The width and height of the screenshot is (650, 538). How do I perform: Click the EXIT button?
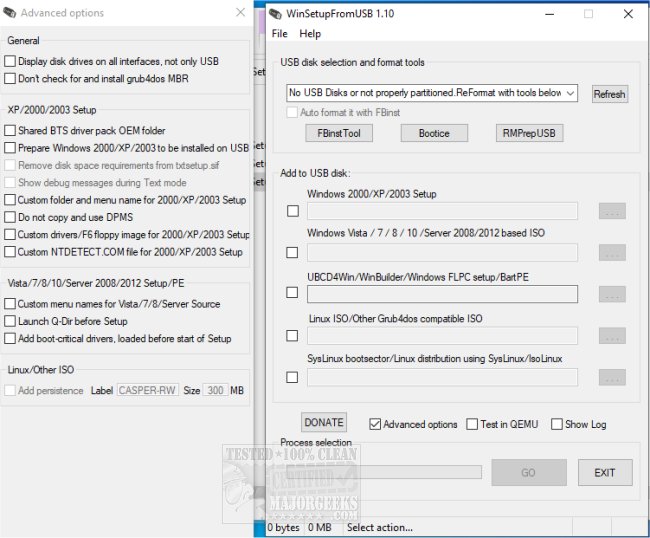(605, 473)
